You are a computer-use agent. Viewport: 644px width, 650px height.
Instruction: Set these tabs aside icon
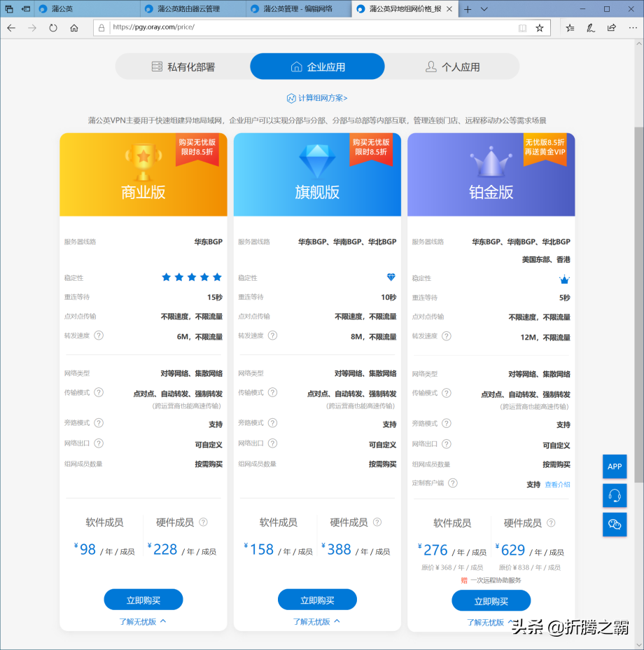pos(26,8)
